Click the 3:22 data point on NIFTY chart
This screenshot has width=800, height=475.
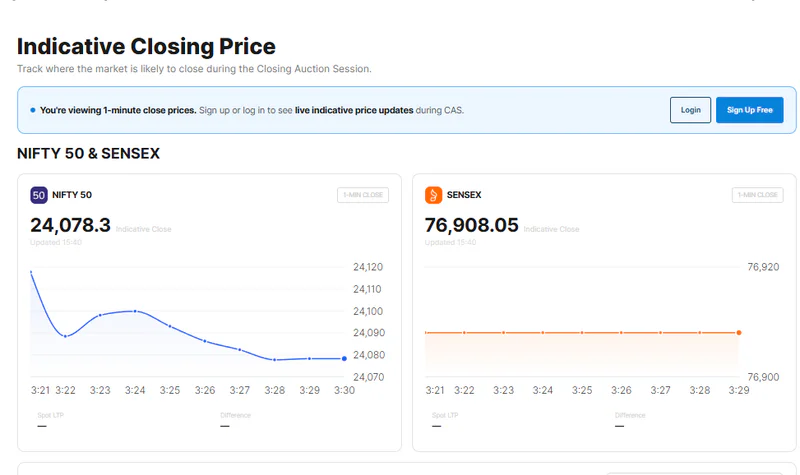pos(65,336)
